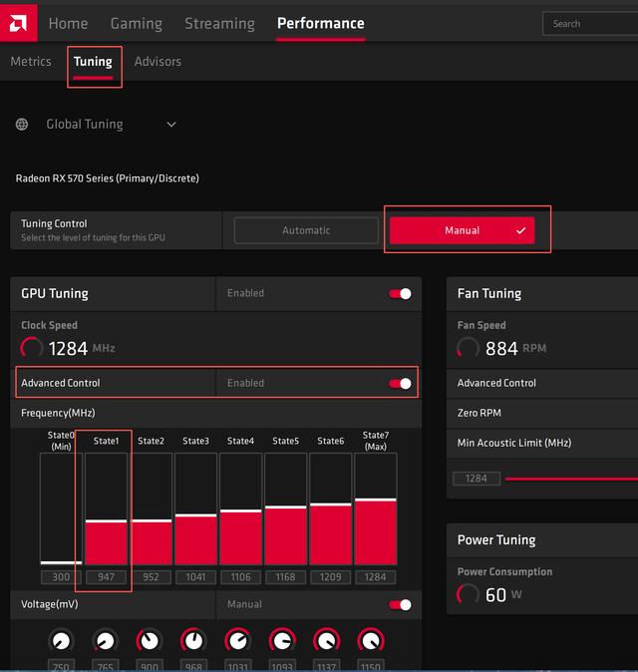Click the State6 frequency field showing 1209
Screen dimensions: 638x672
pyautogui.click(x=331, y=577)
